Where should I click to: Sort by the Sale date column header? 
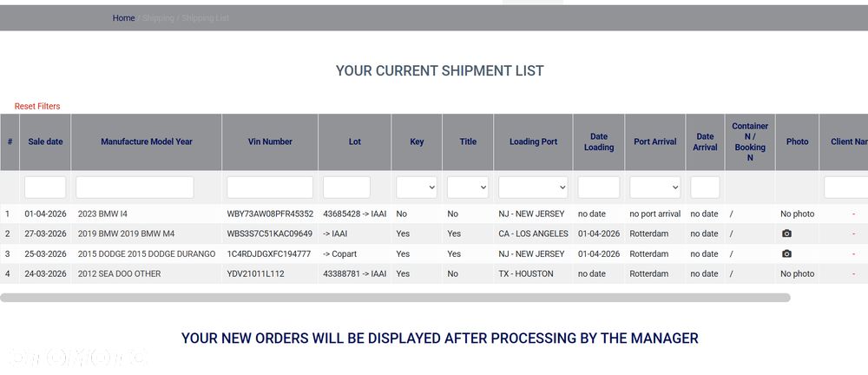[x=47, y=141]
